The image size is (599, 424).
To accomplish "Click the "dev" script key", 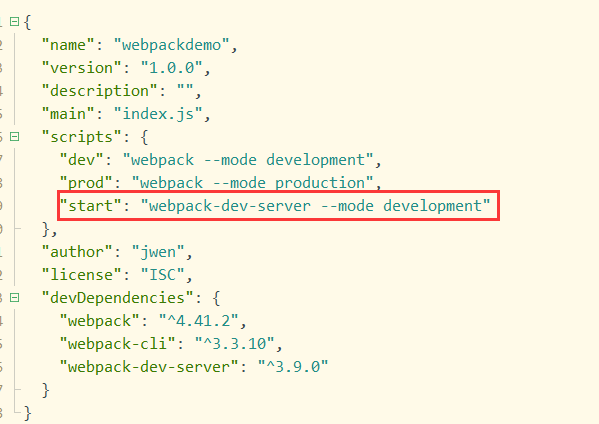I will tap(81, 160).
